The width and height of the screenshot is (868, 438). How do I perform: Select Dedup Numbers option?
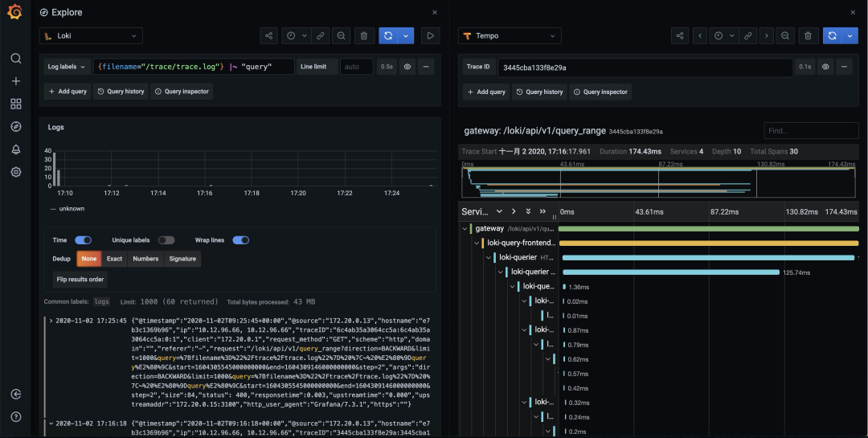point(145,259)
